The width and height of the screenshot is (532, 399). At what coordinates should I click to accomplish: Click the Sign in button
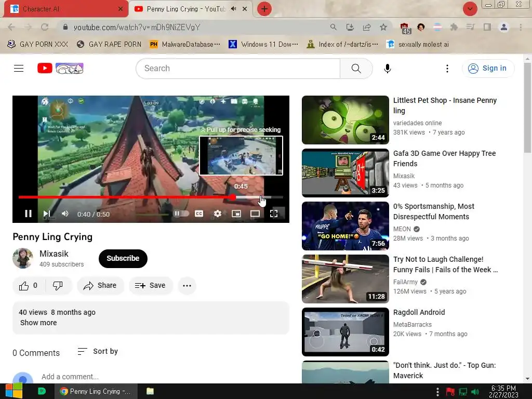[488, 68]
